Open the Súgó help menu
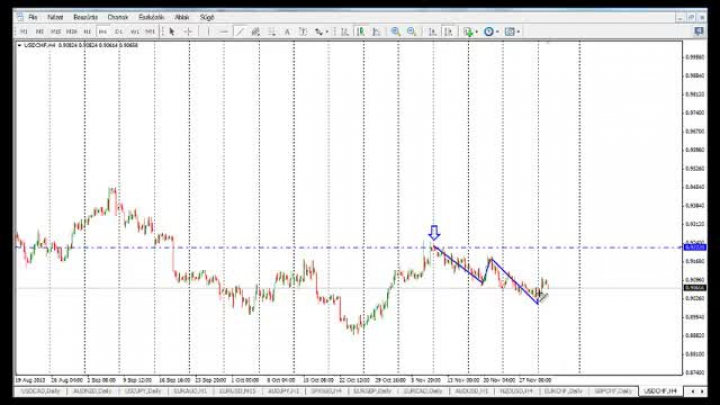The width and height of the screenshot is (720, 405). [207, 17]
